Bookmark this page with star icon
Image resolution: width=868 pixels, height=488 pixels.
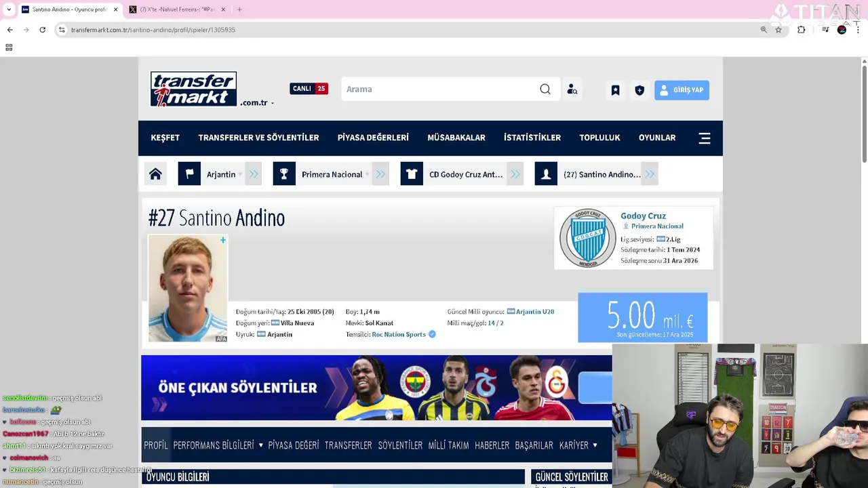coord(778,30)
